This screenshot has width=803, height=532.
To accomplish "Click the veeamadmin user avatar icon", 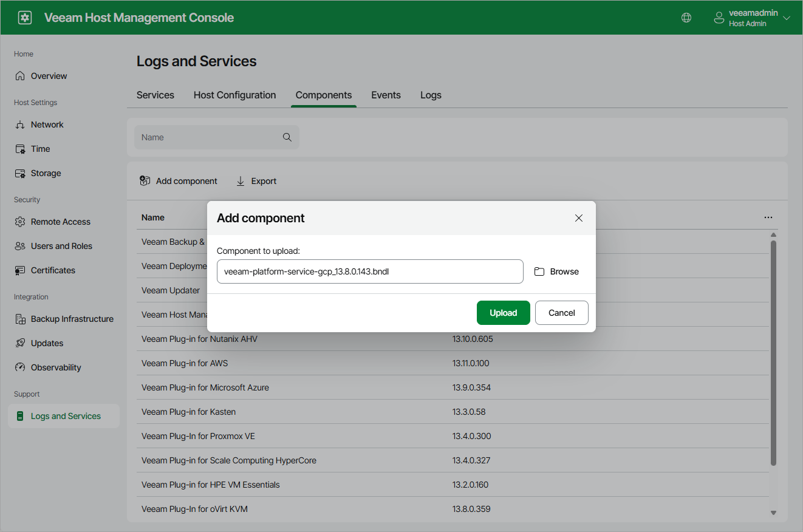I will tap(719, 18).
